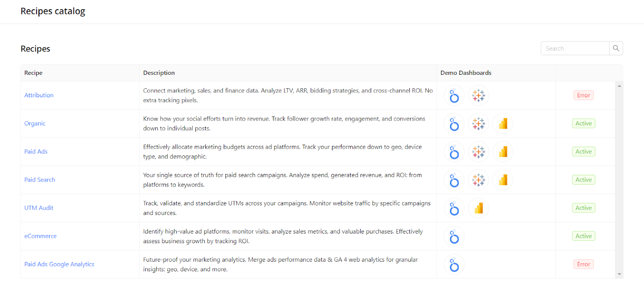644x301 pixels.
Task: Open the Tableau demo dashboard for Attribution
Action: (x=478, y=96)
